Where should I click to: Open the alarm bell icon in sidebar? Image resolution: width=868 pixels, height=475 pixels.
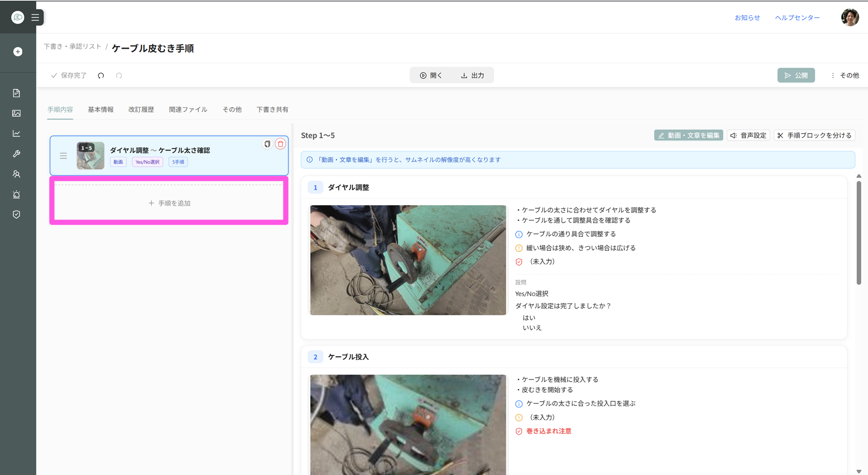point(16,194)
